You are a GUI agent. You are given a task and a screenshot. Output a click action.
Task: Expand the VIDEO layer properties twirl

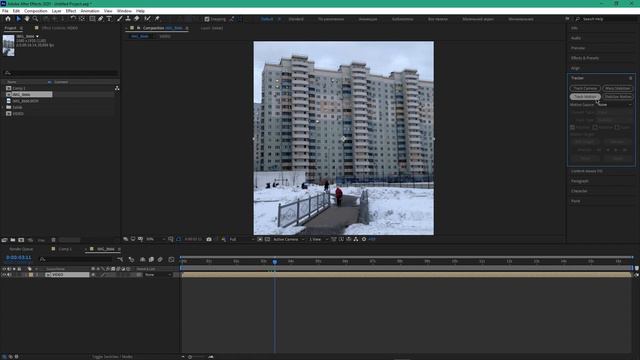tap(26, 275)
